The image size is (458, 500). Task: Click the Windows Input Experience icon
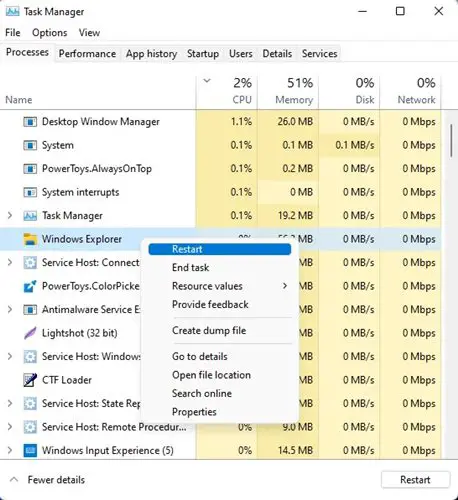pyautogui.click(x=30, y=451)
